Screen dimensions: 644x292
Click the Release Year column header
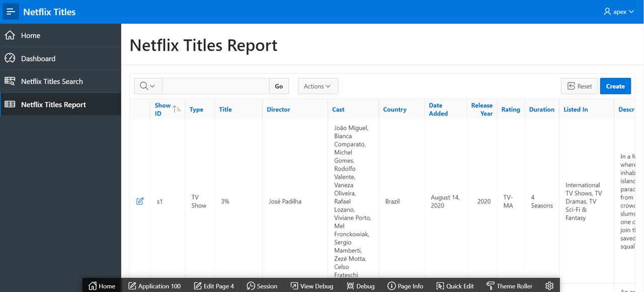click(x=481, y=109)
